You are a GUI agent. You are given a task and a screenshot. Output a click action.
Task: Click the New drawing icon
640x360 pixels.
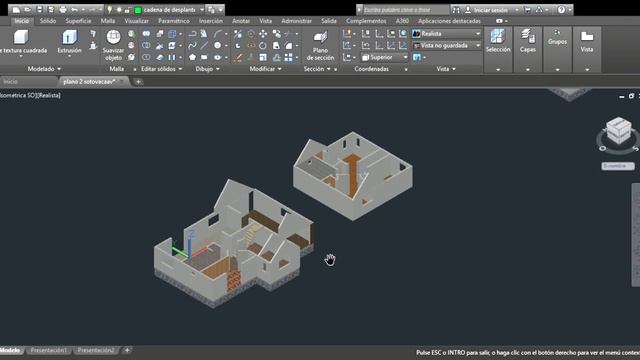click(x=16, y=9)
